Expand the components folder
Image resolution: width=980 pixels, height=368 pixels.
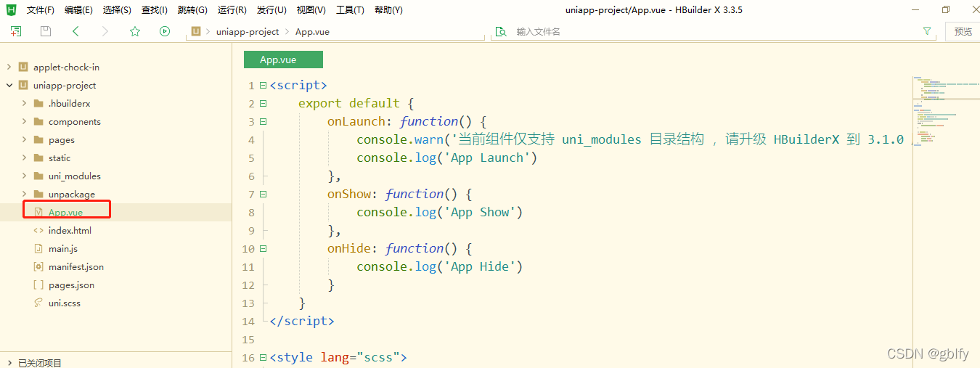[x=24, y=121]
